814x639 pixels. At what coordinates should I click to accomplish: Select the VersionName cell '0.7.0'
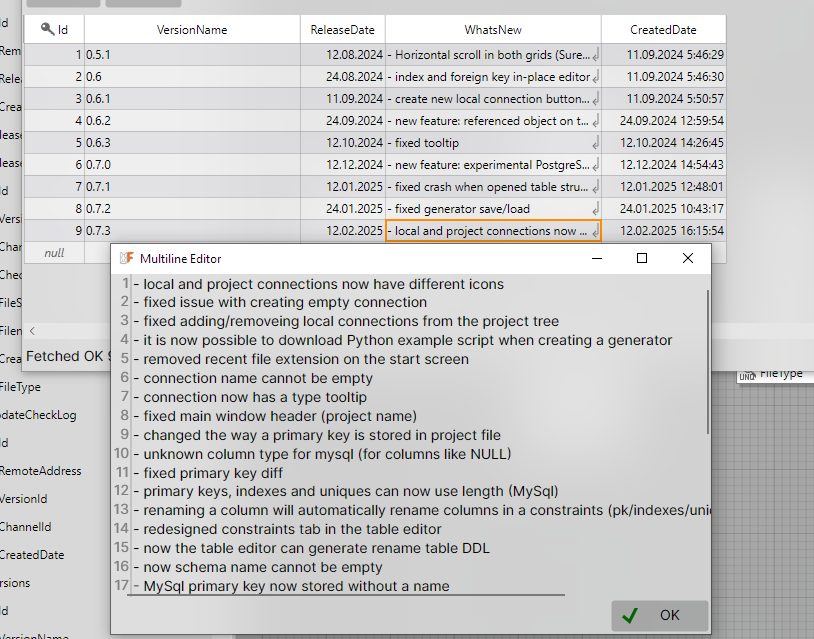pyautogui.click(x=192, y=165)
